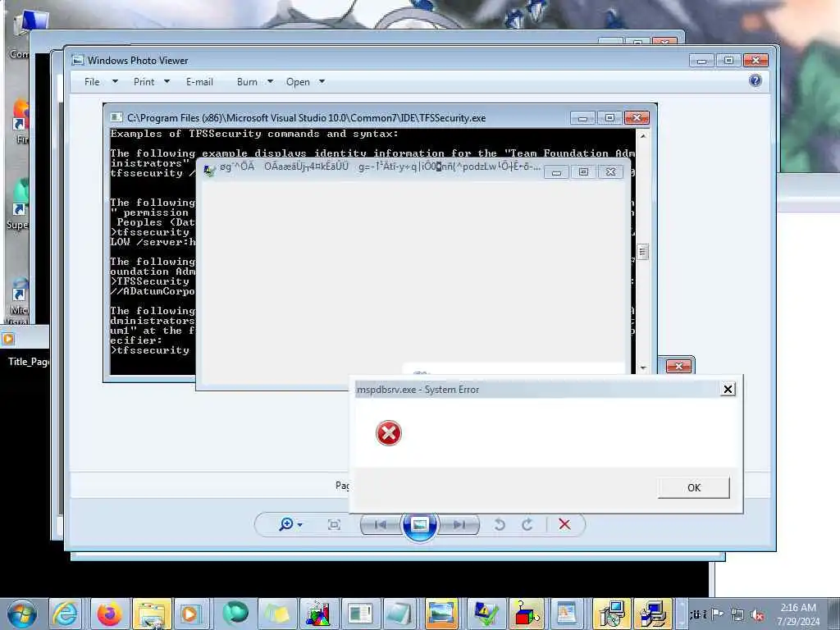Switch to Photo Viewer on the taskbar
Viewport: 840px width, 630px height.
(x=441, y=614)
